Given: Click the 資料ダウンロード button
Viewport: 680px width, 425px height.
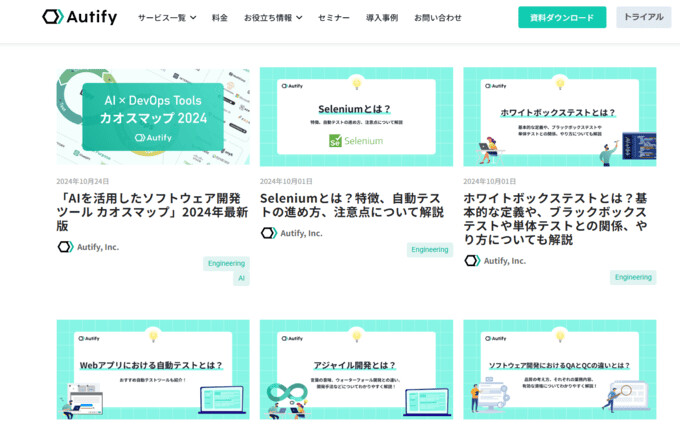Looking at the screenshot, I should (x=562, y=17).
